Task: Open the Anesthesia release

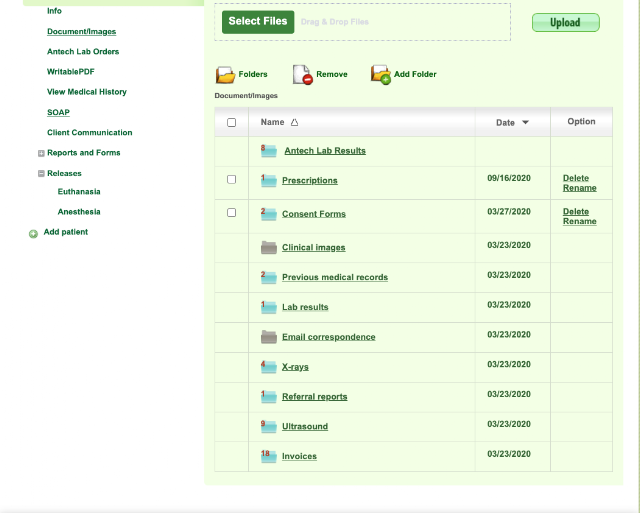Action: tap(79, 212)
